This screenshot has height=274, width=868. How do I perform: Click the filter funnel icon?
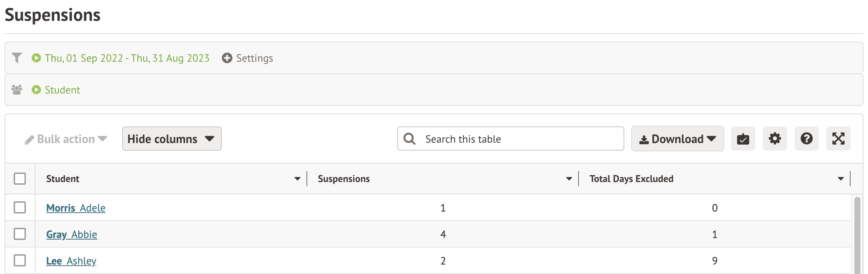(17, 58)
